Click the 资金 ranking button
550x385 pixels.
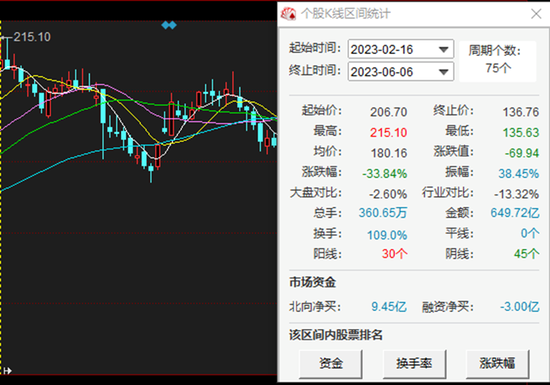[x=330, y=364]
